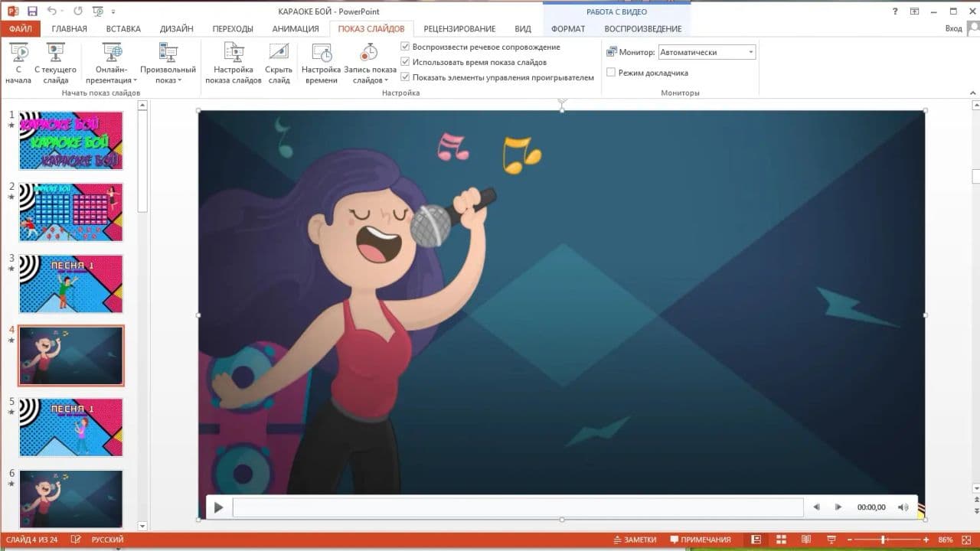Image resolution: width=980 pixels, height=551 pixels.
Task: Switch to the ГЛАВНАЯ tab
Action: (69, 28)
